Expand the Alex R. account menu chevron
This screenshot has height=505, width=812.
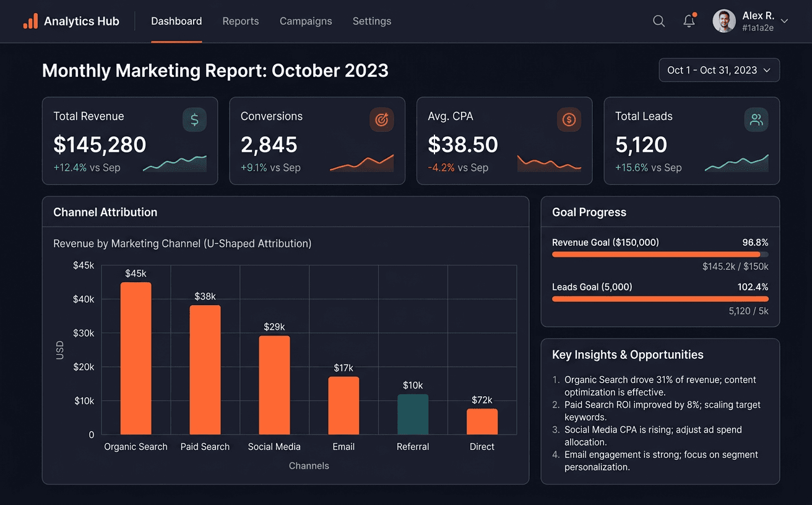(x=784, y=21)
